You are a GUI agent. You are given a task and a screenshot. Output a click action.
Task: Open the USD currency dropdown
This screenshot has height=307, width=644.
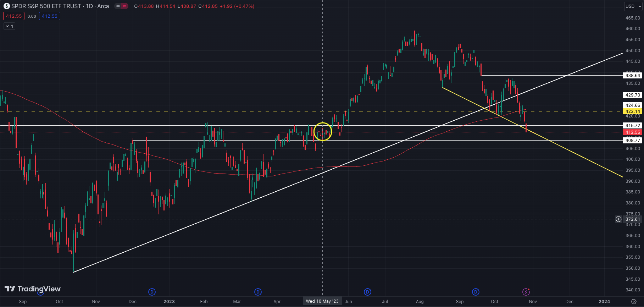pyautogui.click(x=633, y=6)
